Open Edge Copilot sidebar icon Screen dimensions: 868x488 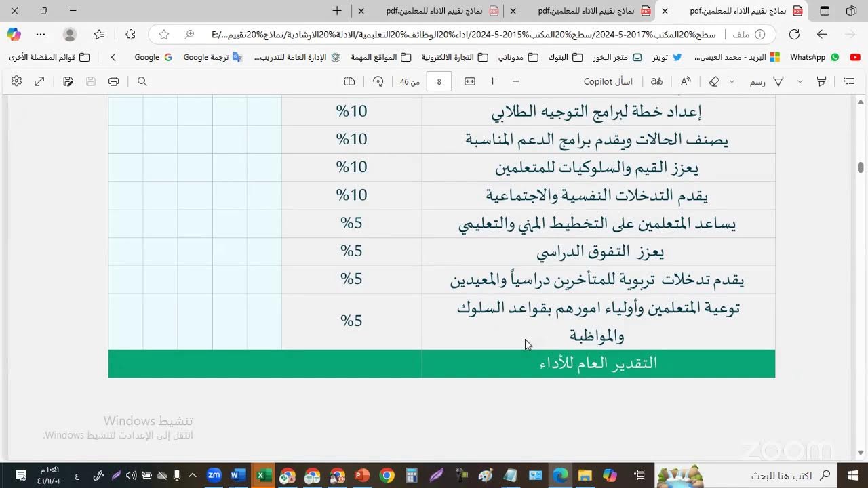tap(14, 34)
